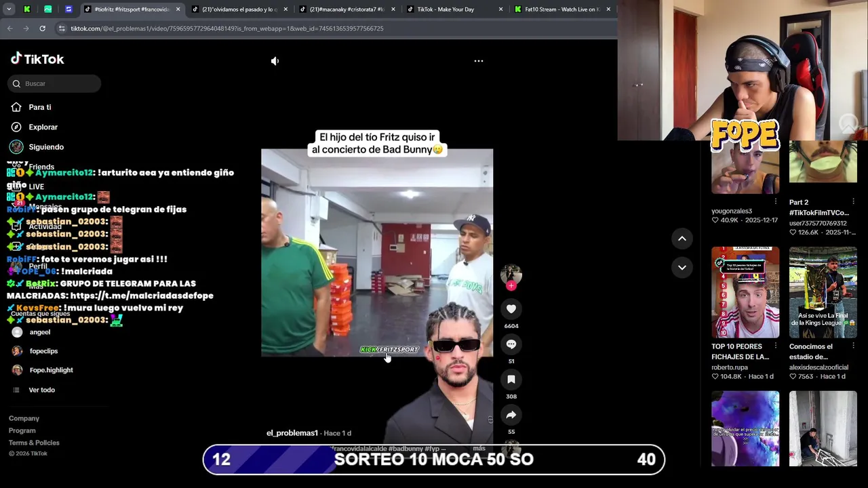The height and width of the screenshot is (488, 868).
Task: Switch to the first green Kick pinned tab
Action: click(27, 9)
